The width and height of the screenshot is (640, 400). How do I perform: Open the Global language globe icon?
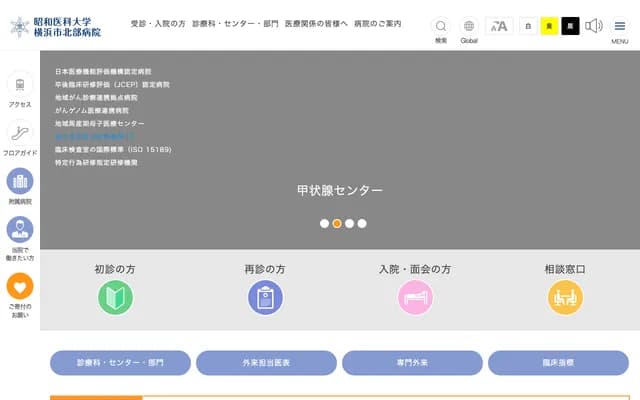469,26
